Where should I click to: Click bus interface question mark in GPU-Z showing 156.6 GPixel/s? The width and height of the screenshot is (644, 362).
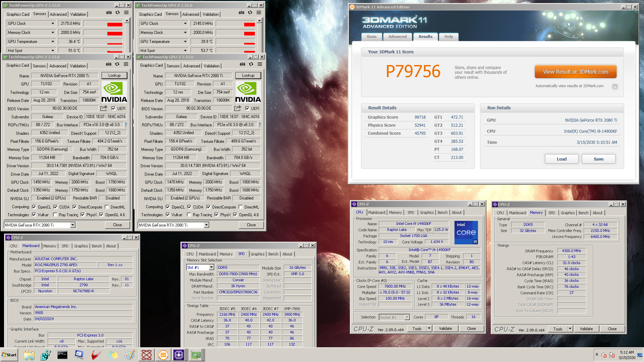click(126, 125)
